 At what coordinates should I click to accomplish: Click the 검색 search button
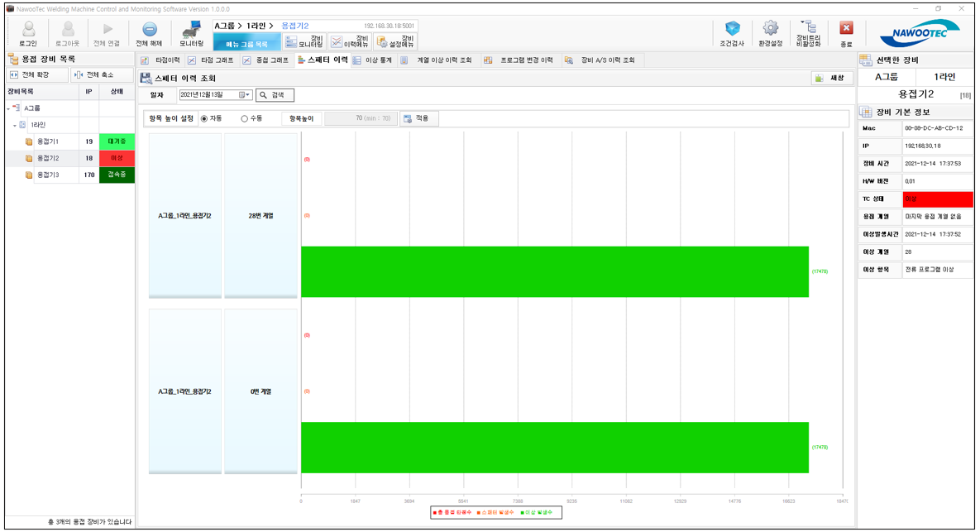(275, 95)
